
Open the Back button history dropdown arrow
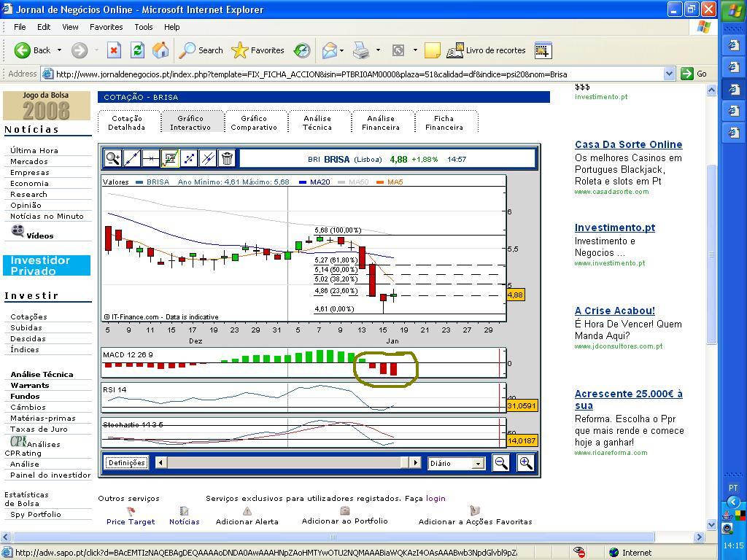point(59,50)
